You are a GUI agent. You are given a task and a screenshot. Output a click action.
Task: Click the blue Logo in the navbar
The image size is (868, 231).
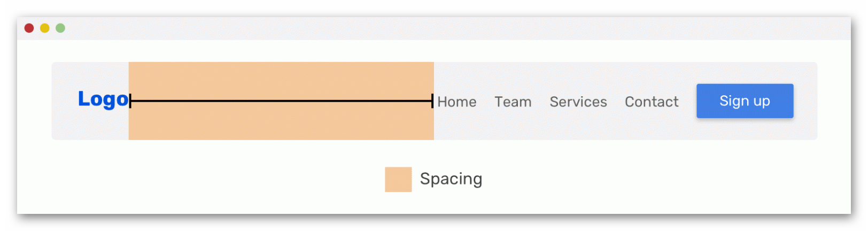103,99
